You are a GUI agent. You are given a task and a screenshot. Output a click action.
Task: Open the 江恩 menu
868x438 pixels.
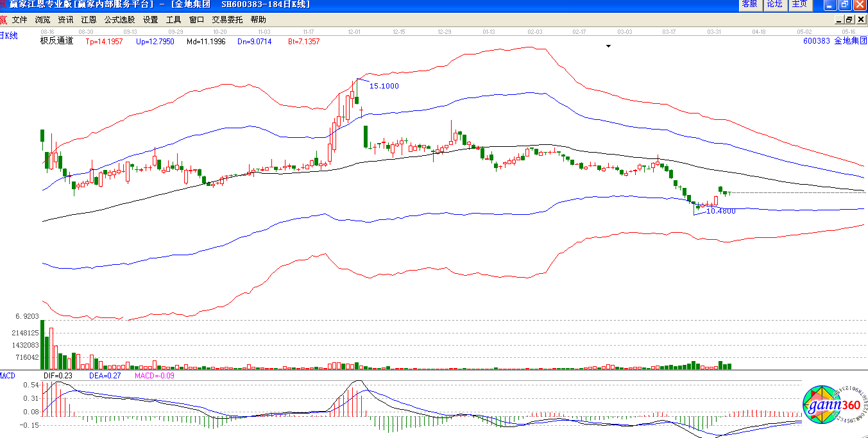pyautogui.click(x=89, y=20)
